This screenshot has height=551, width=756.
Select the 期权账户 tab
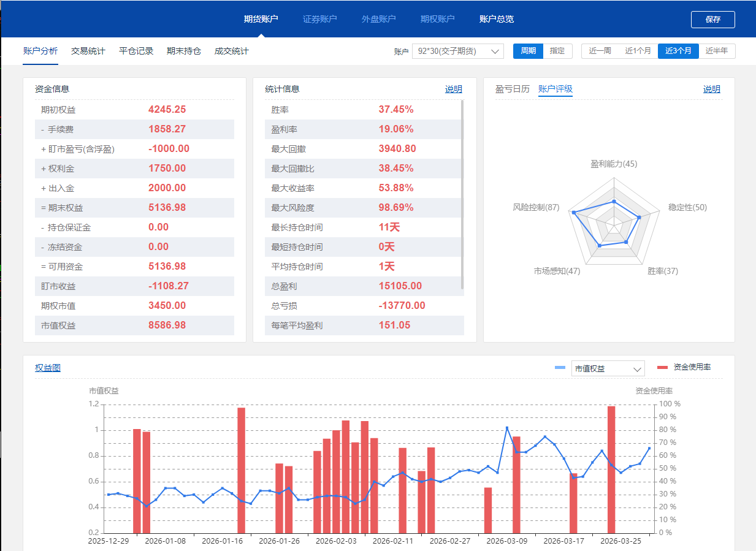click(437, 19)
